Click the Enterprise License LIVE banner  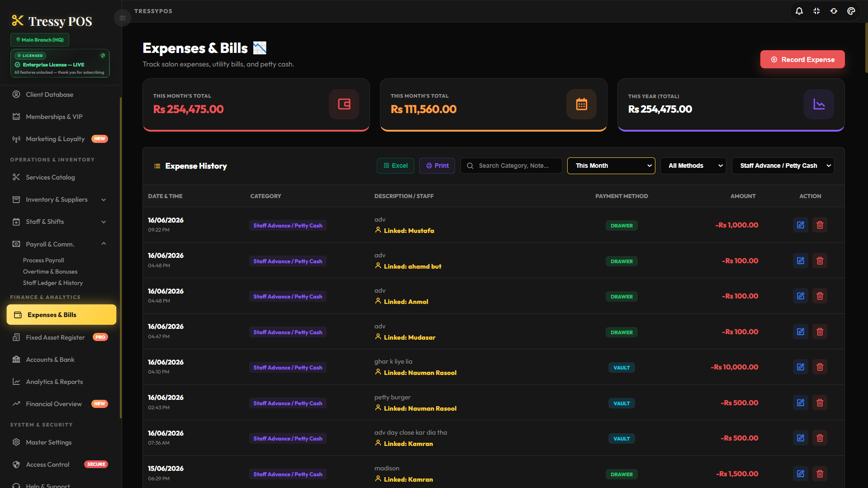(60, 63)
